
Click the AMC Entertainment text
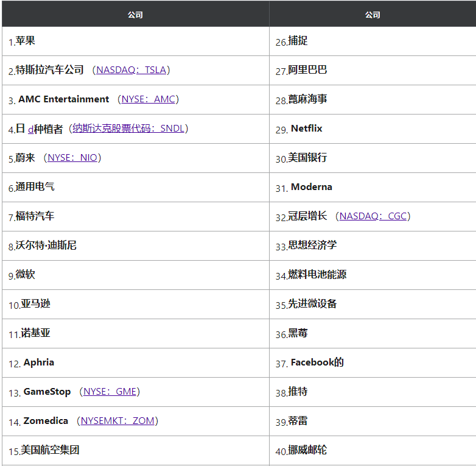point(63,99)
